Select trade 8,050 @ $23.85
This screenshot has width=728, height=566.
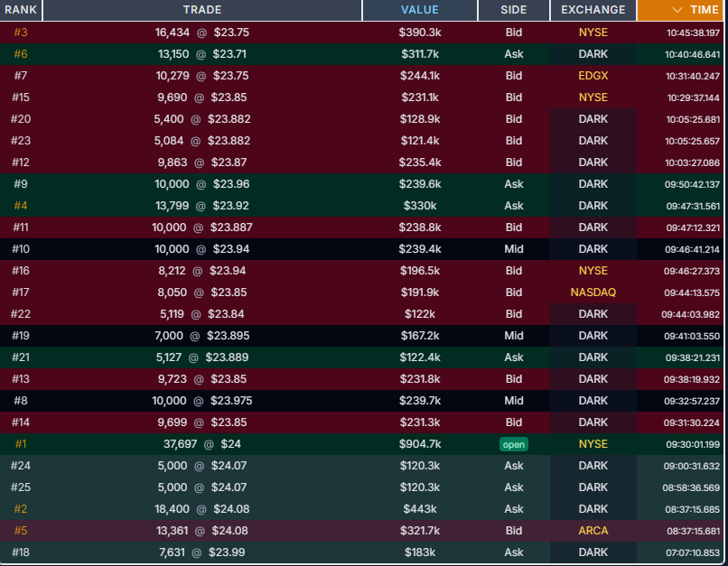[202, 292]
